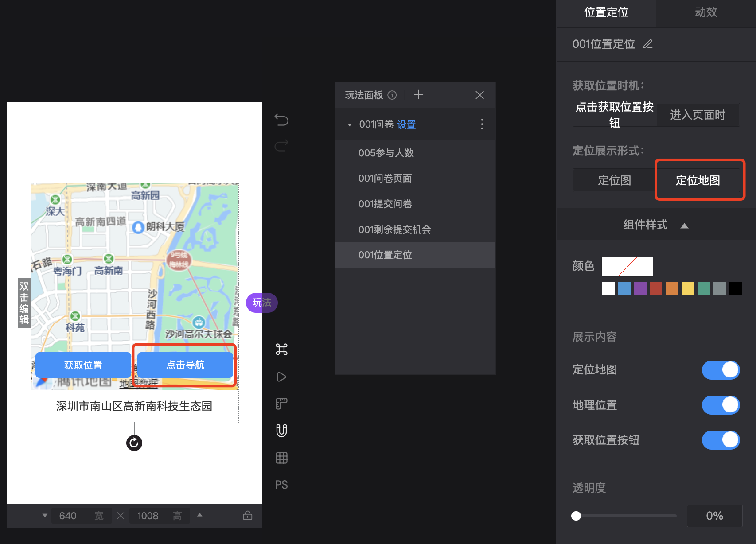Click the info icon beside 玩法面板
Screen dimensions: 756x544
392,95
